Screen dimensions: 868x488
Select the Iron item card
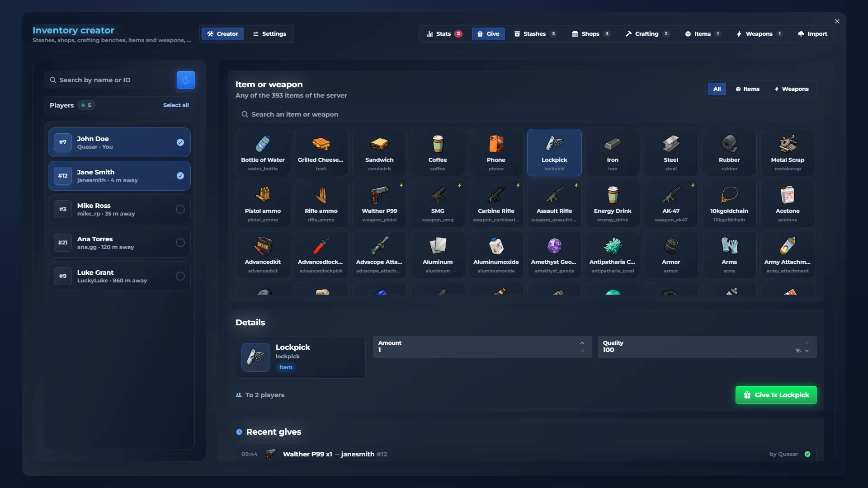tap(613, 152)
